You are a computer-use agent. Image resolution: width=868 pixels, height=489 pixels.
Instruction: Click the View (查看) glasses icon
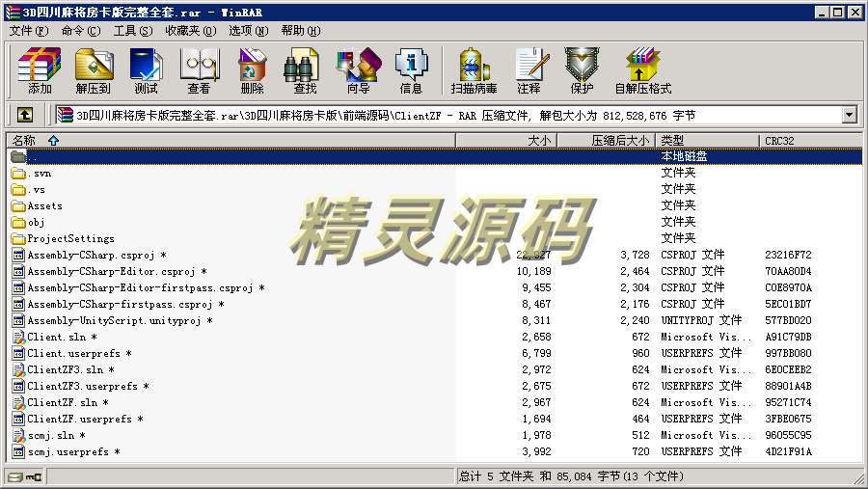200,70
